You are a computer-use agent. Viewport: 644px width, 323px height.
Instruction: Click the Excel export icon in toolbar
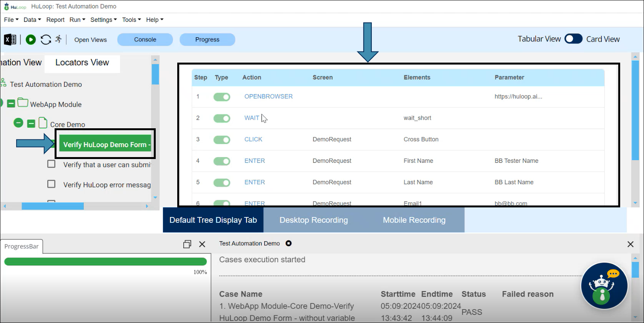pyautogui.click(x=10, y=40)
